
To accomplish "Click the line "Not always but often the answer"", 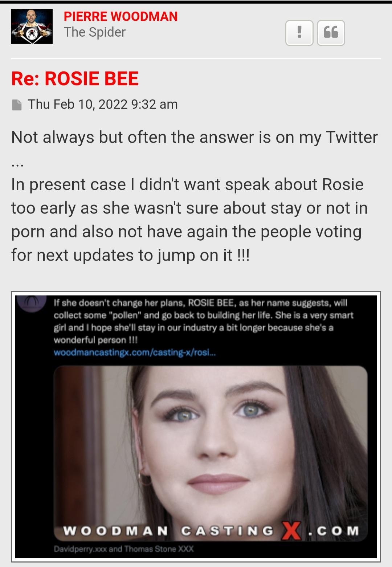I will (x=195, y=138).
